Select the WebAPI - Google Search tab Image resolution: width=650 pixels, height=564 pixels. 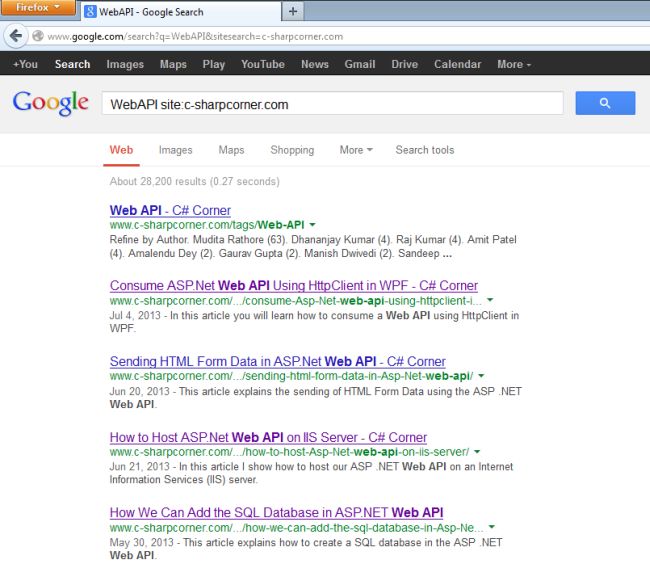181,12
